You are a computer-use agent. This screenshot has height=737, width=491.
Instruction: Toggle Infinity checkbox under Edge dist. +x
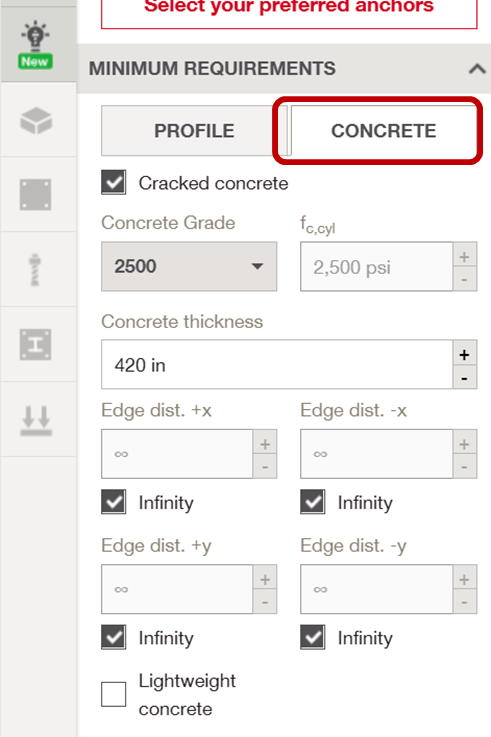coord(113,502)
